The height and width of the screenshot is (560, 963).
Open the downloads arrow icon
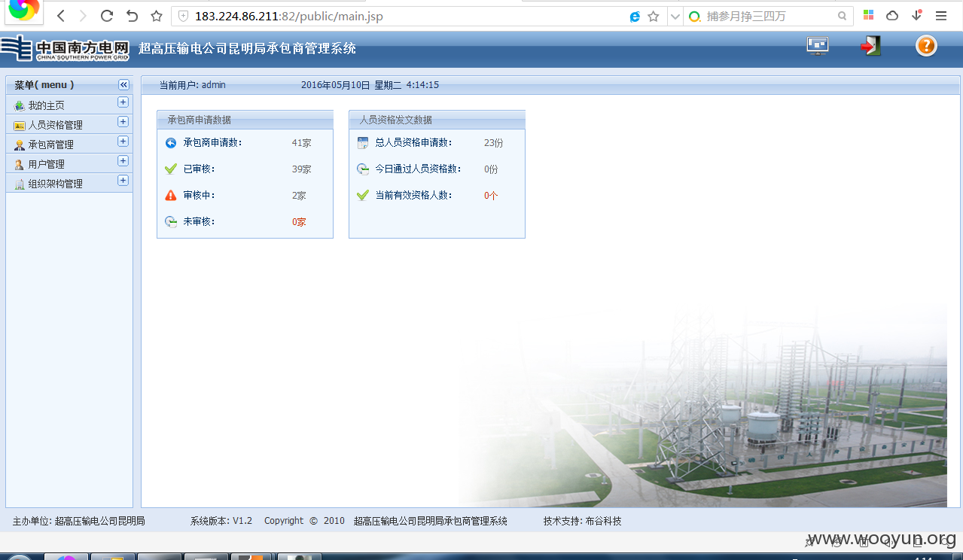pos(917,15)
